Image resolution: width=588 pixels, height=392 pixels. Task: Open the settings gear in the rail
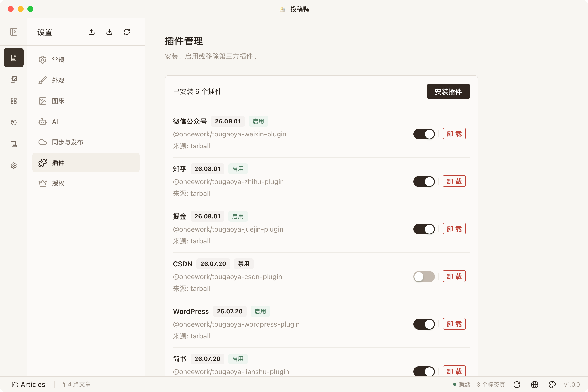pos(13,166)
